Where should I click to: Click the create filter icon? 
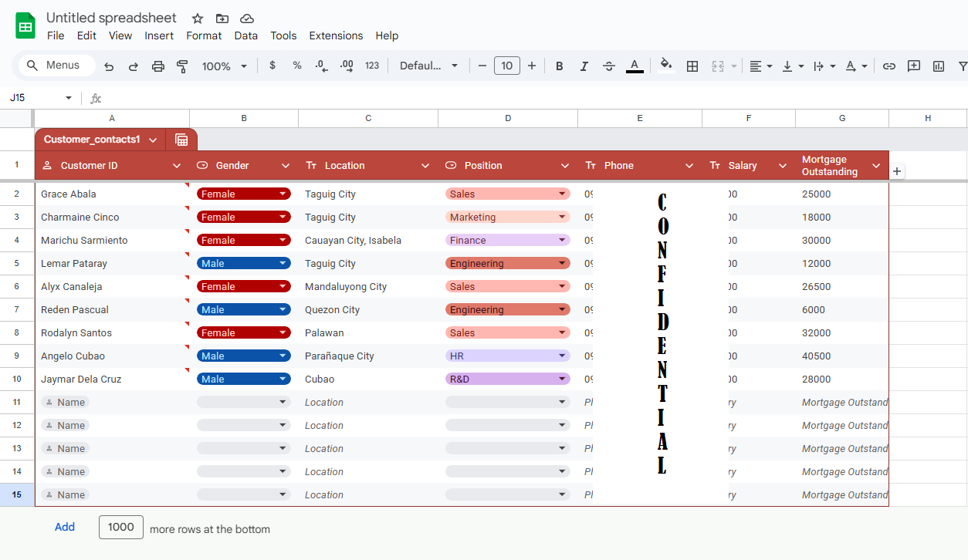[x=962, y=66]
